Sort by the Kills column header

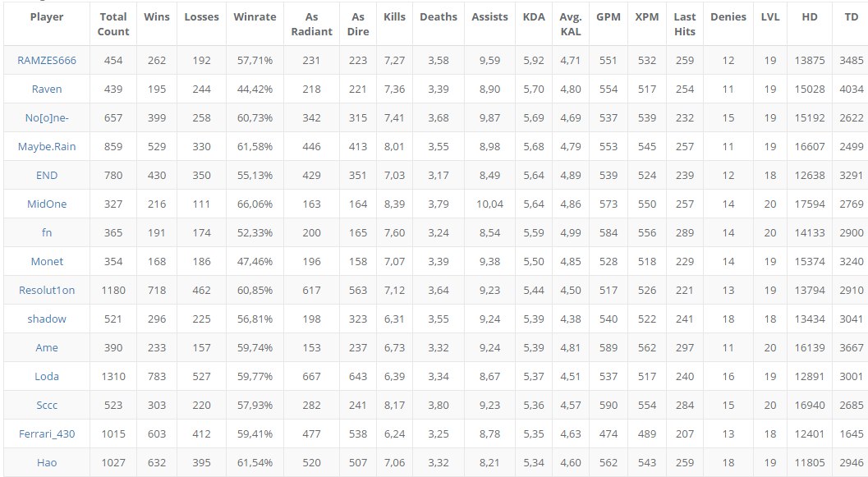(394, 16)
